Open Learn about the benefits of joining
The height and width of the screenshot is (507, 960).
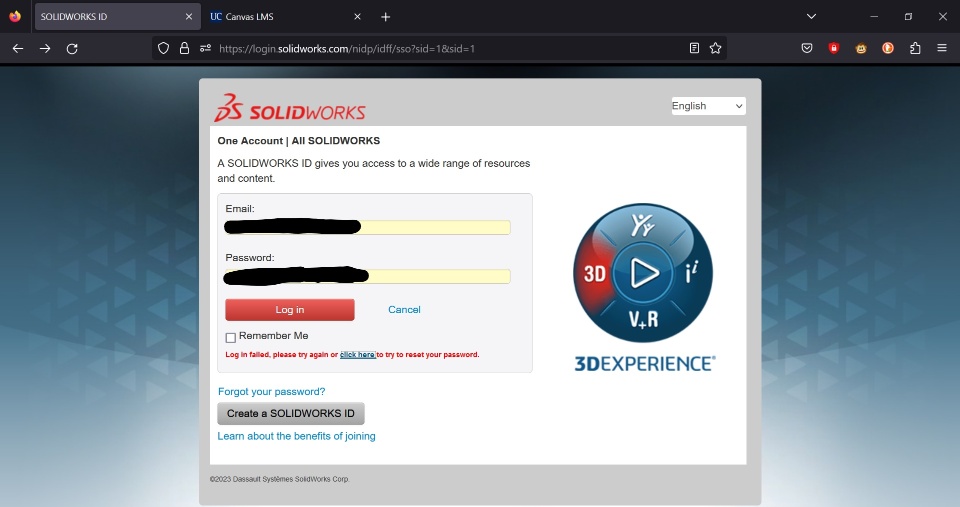coord(296,436)
